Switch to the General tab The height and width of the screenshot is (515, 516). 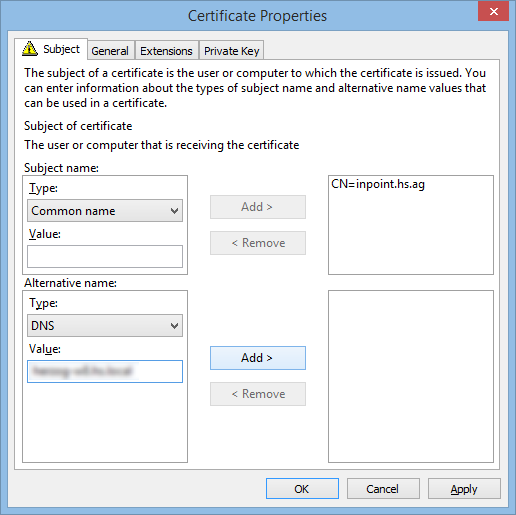[x=110, y=51]
